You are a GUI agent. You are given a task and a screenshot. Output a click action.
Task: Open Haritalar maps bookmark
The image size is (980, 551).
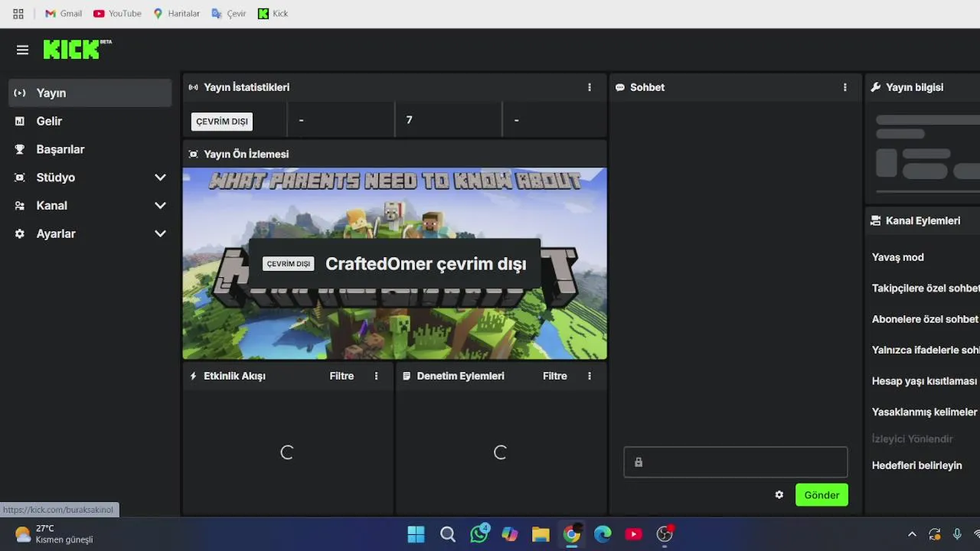(x=176, y=14)
